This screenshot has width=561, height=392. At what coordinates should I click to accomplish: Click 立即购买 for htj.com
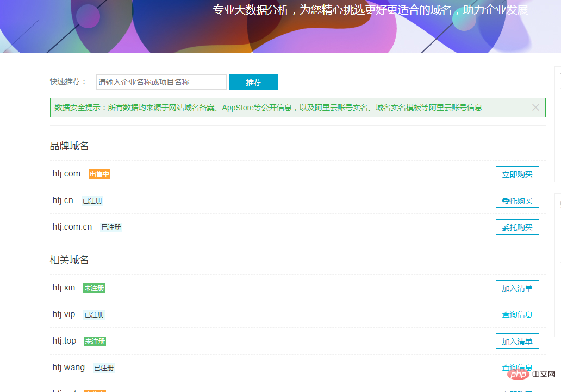coord(517,174)
